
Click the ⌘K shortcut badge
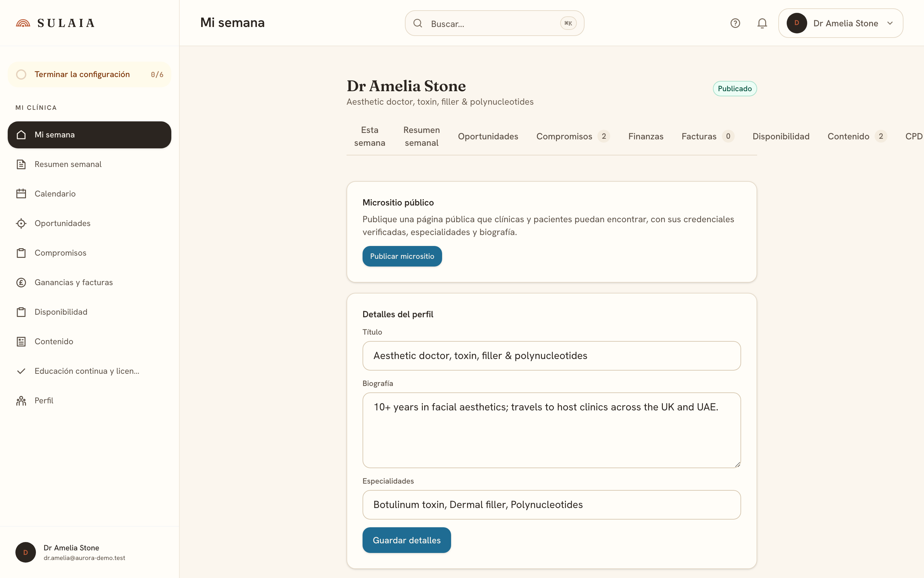[x=568, y=23]
